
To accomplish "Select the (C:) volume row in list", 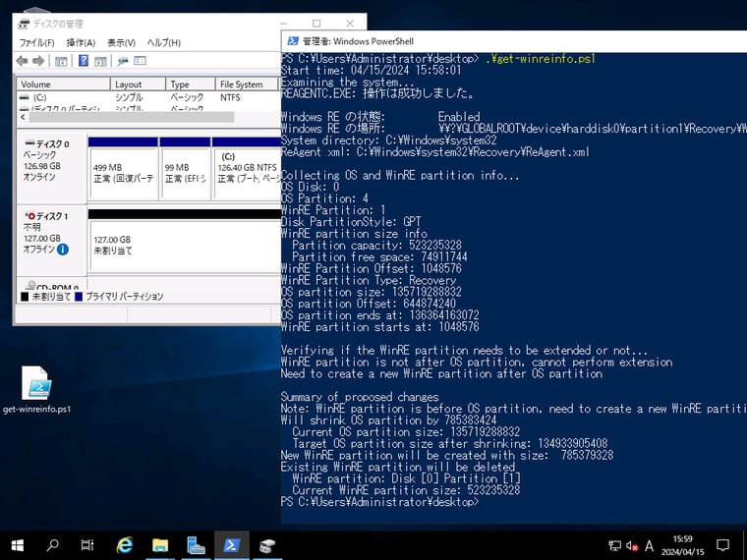I will point(148,97).
